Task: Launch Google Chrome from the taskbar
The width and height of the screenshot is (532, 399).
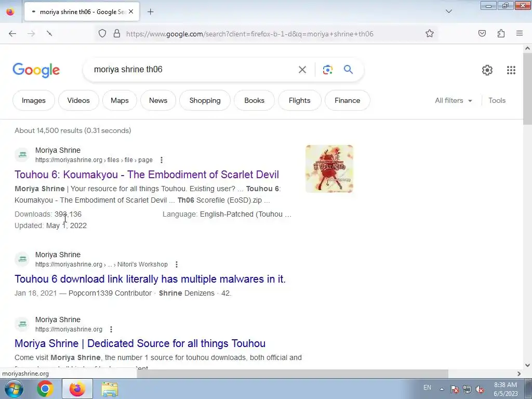Action: pos(45,389)
